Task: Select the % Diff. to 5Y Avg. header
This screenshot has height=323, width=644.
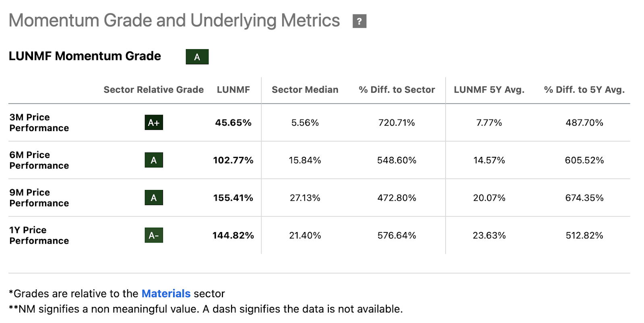Action: (584, 90)
